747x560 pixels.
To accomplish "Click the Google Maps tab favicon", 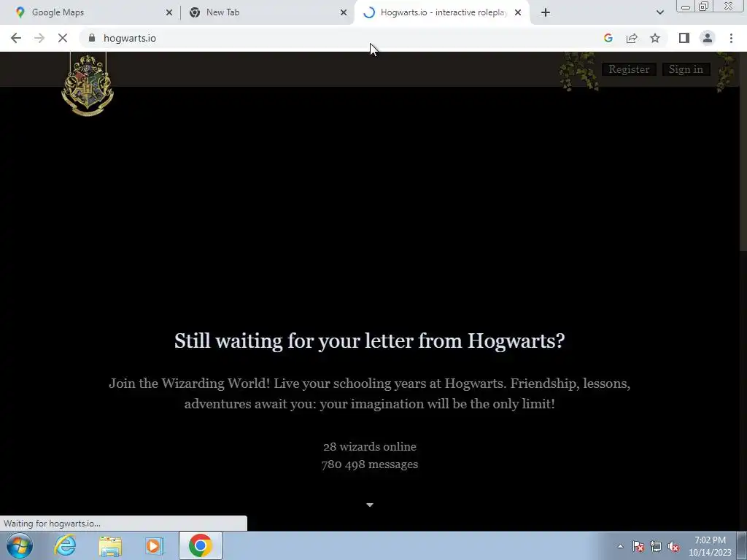I will (20, 12).
